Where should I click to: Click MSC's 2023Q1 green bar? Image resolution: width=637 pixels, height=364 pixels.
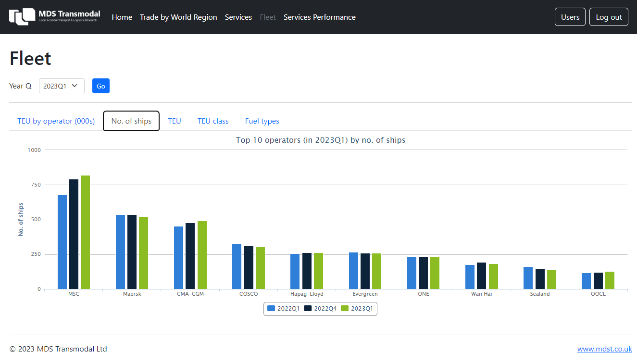[85, 232]
